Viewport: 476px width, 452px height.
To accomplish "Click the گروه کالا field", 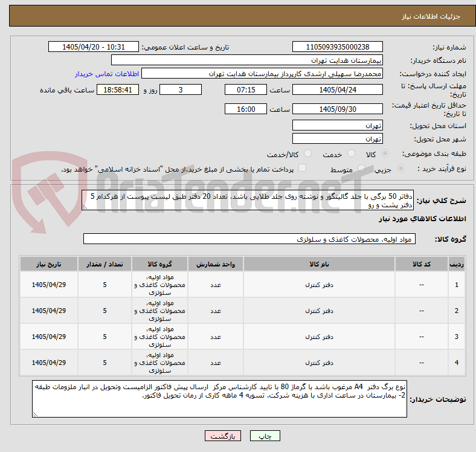I will click(249, 239).
